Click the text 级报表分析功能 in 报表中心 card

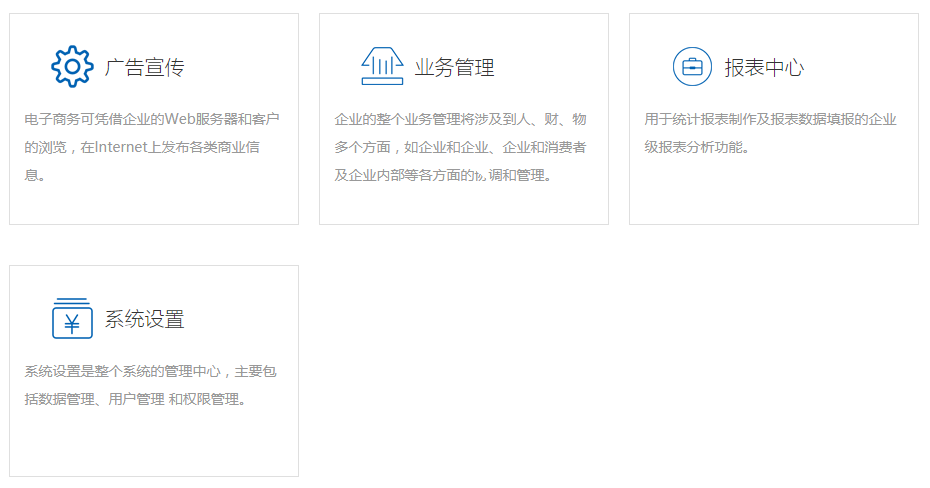tap(692, 148)
